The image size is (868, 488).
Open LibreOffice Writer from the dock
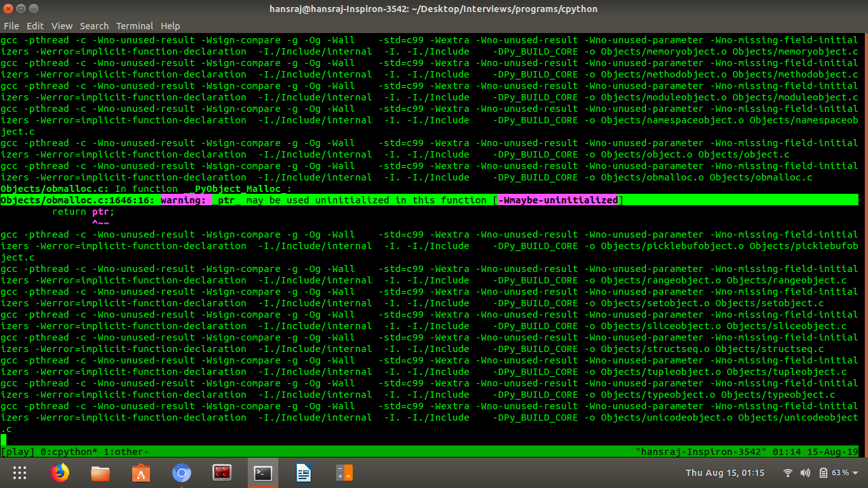[x=304, y=473]
